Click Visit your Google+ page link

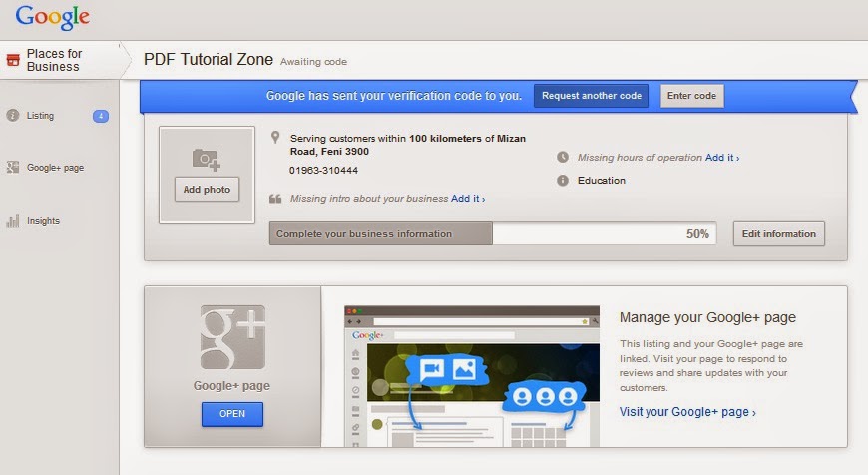[x=687, y=412]
